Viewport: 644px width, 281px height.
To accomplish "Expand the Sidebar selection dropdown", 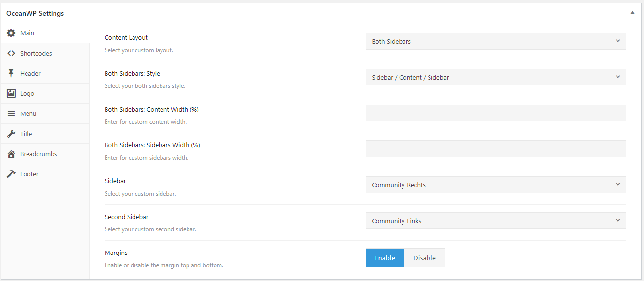I will tap(496, 185).
